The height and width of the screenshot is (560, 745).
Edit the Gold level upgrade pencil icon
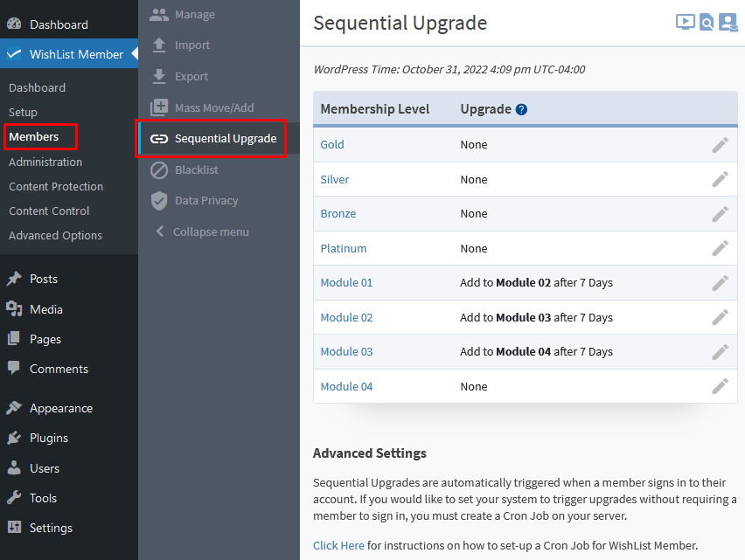point(720,145)
